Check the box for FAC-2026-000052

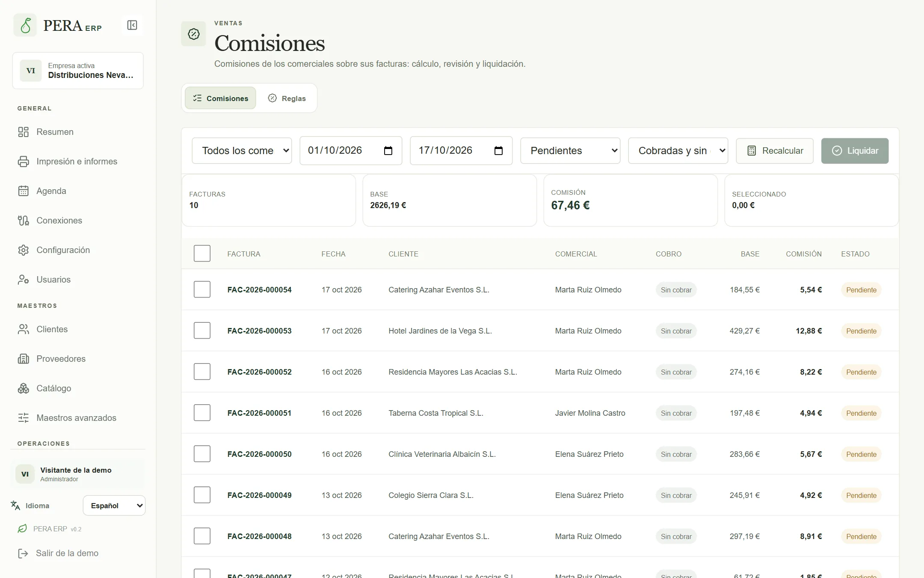202,372
